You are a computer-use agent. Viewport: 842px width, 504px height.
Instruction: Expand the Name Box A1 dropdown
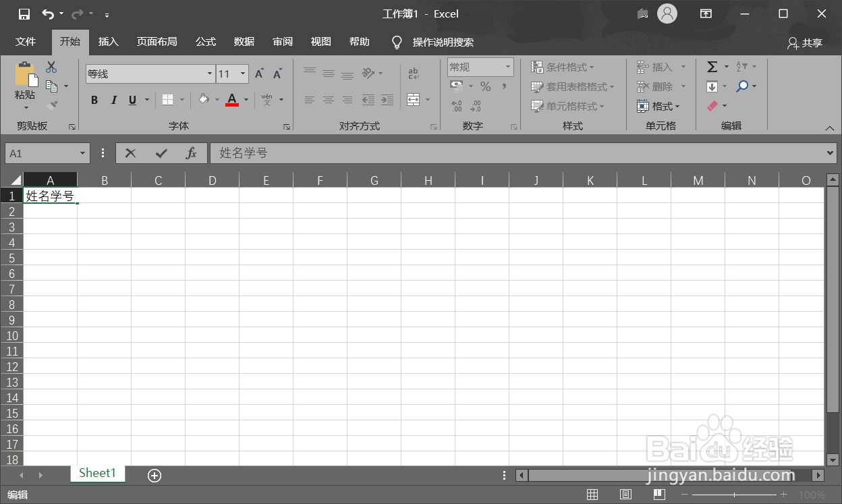83,153
